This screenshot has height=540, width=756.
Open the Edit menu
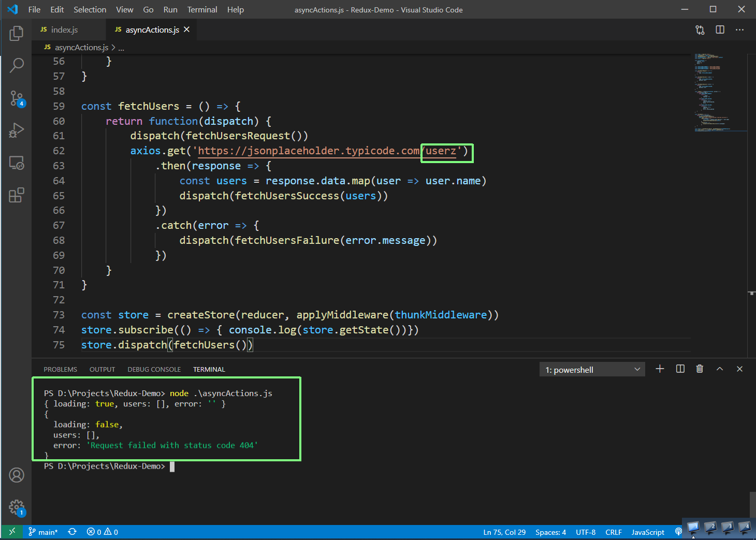tap(57, 9)
